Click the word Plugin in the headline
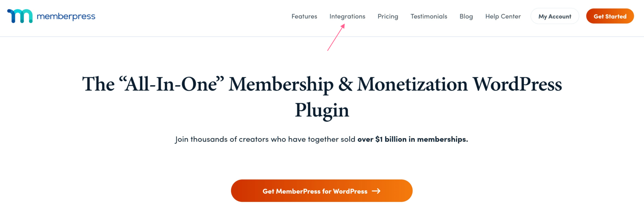Screen dimensions: 644x204 coord(322,110)
